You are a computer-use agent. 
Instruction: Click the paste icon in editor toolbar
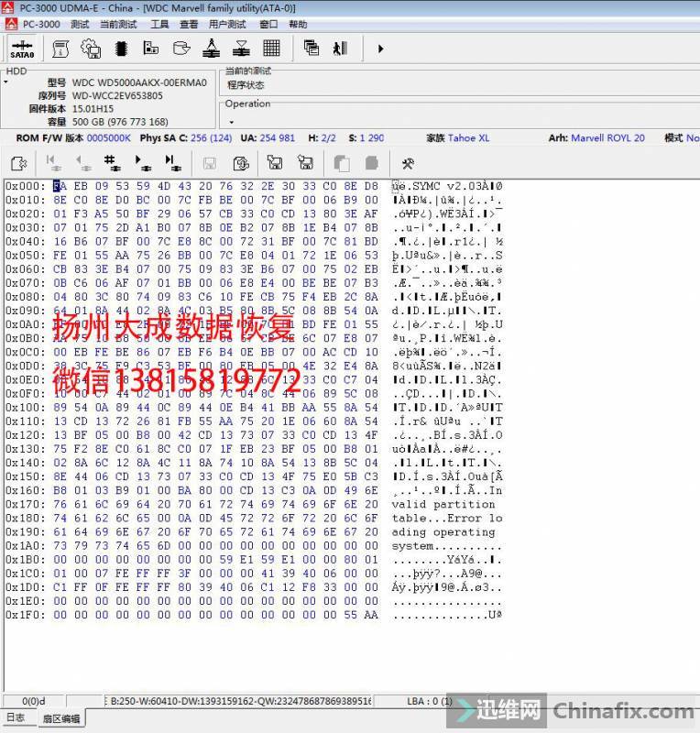coord(372,163)
